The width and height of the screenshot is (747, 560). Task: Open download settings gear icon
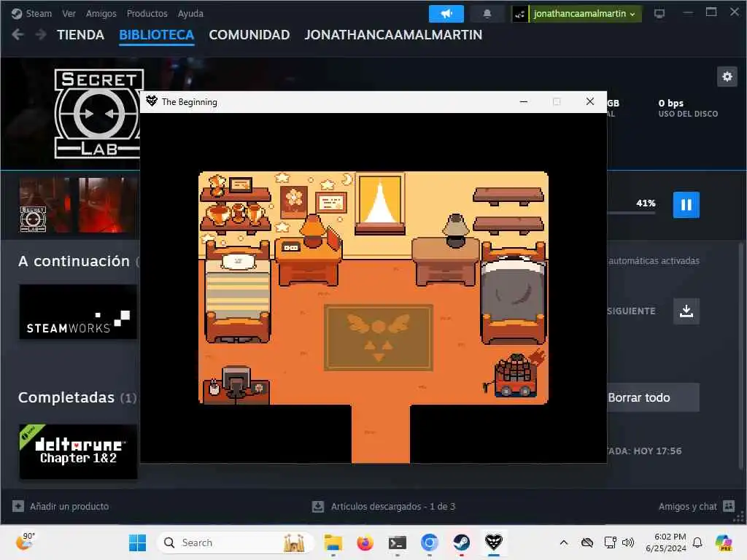727,76
